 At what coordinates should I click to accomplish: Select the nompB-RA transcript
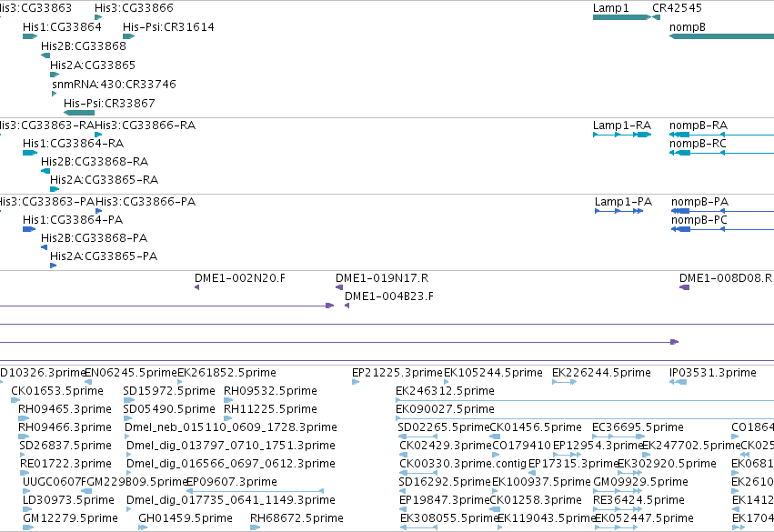click(x=721, y=135)
